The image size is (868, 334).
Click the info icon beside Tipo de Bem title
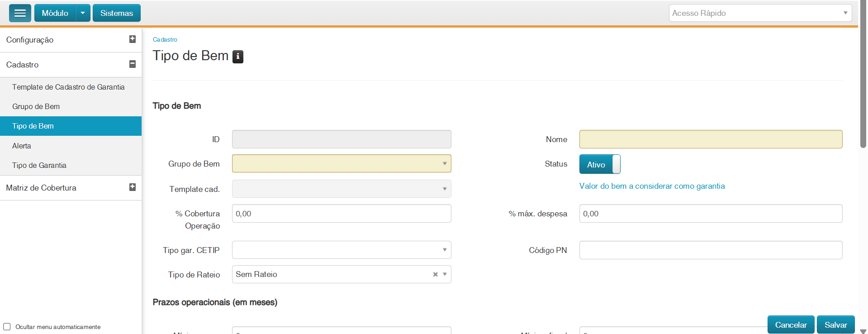(x=238, y=57)
